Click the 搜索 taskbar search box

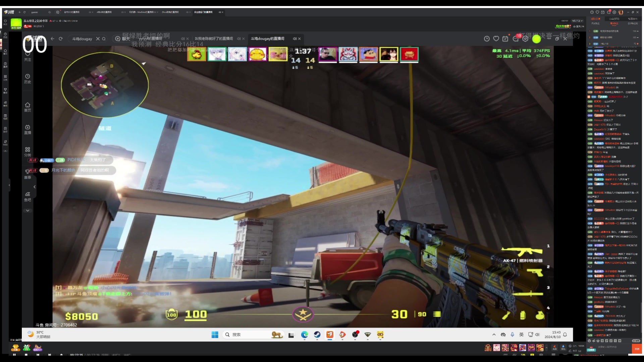pos(253,335)
